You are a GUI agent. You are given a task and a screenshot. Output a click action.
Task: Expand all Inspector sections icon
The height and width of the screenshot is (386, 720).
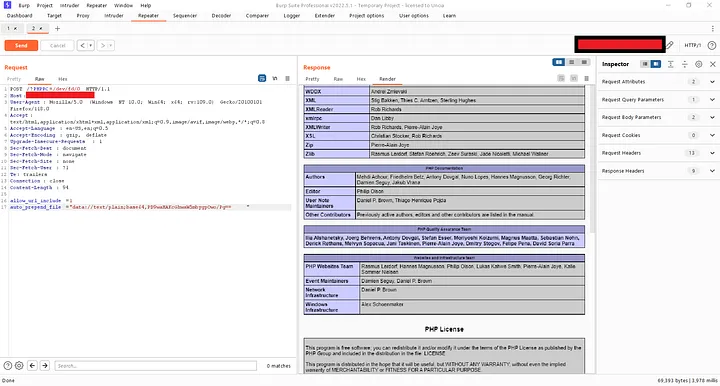pos(670,64)
